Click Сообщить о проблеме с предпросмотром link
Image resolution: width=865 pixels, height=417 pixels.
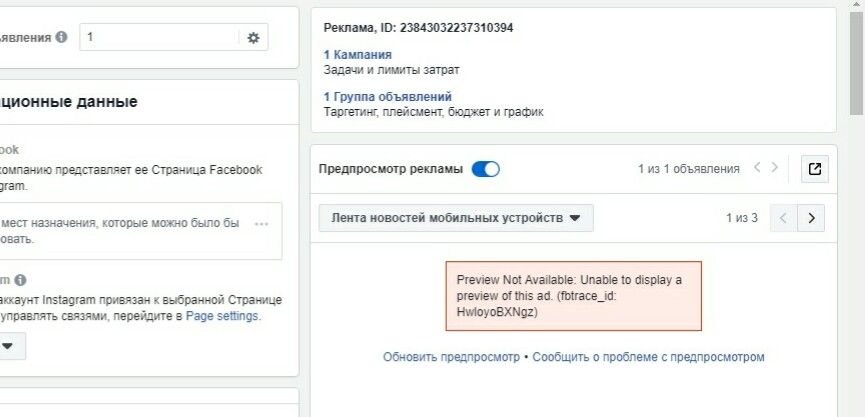(648, 357)
